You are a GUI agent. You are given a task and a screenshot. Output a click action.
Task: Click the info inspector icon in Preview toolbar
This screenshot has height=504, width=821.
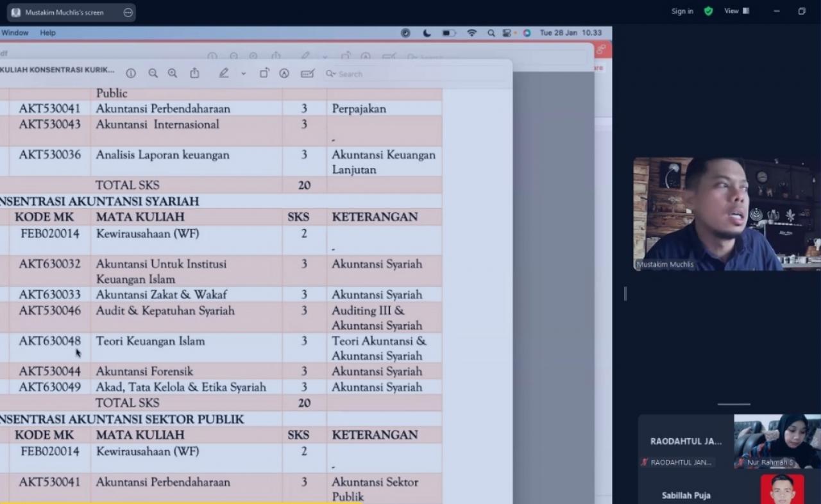coord(131,74)
